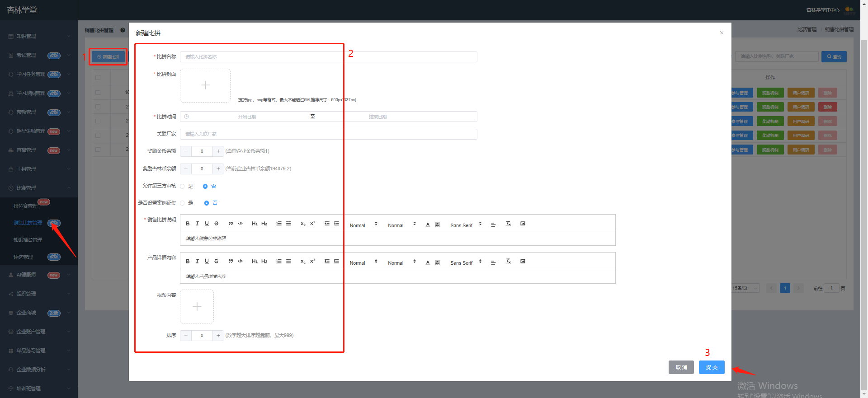Select 否 for 是否设置案例征集
This screenshot has width=868, height=398.
[x=207, y=203]
